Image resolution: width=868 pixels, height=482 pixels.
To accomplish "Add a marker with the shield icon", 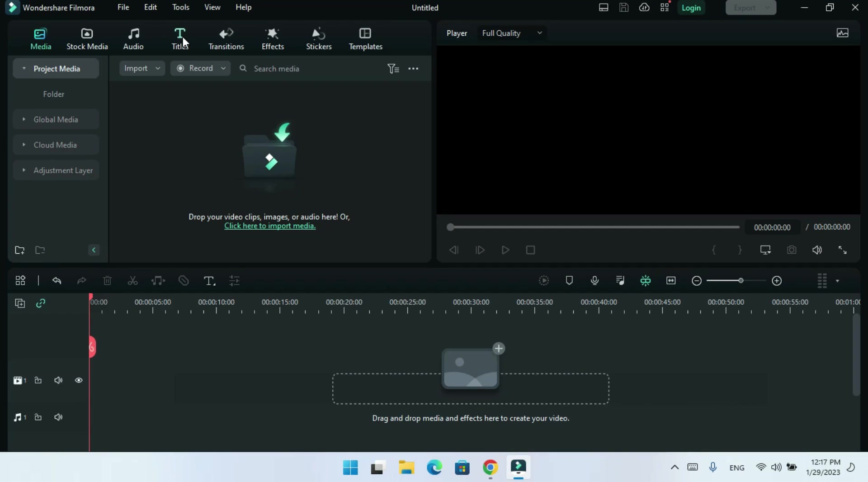I will (569, 281).
